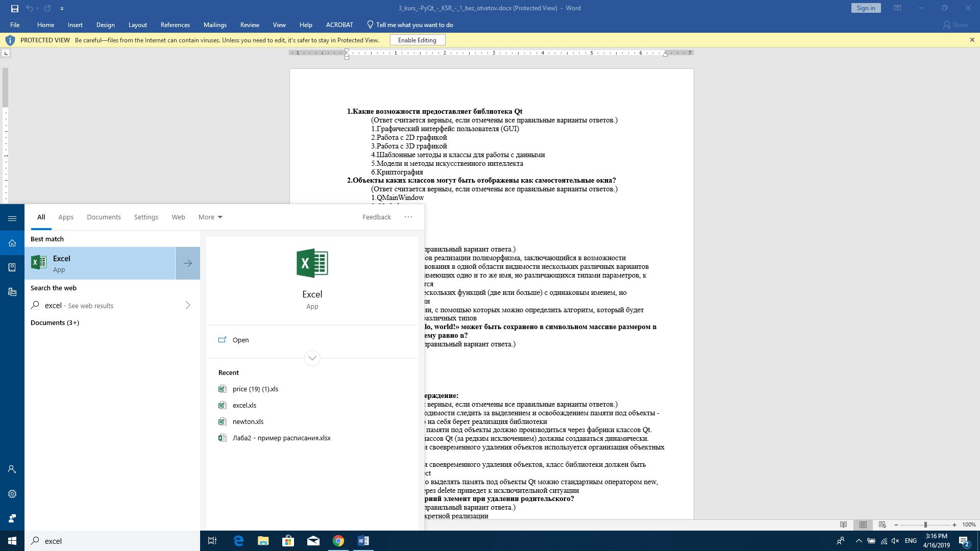Expand the More filter dropdown
The width and height of the screenshot is (980, 551).
coord(210,217)
